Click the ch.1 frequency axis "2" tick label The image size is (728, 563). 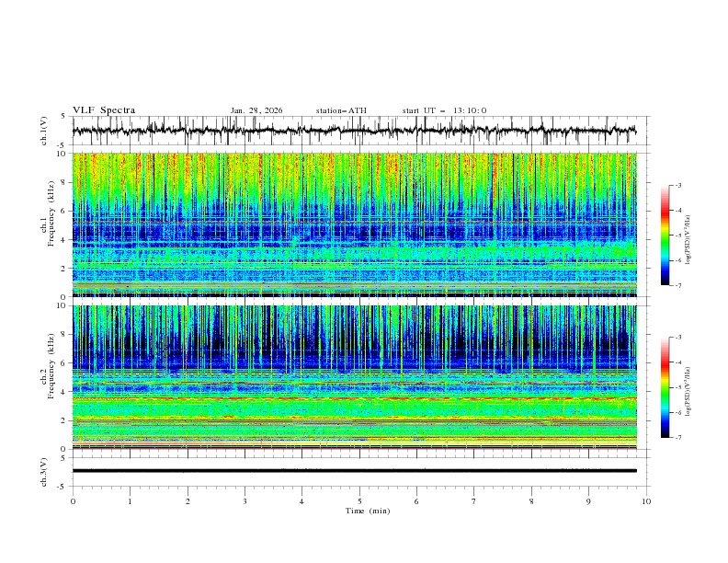(x=64, y=269)
